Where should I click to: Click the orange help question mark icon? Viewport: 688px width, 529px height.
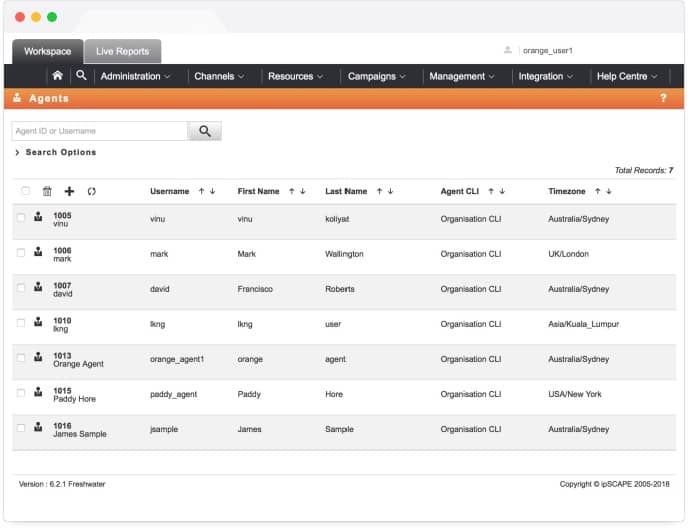(x=663, y=98)
